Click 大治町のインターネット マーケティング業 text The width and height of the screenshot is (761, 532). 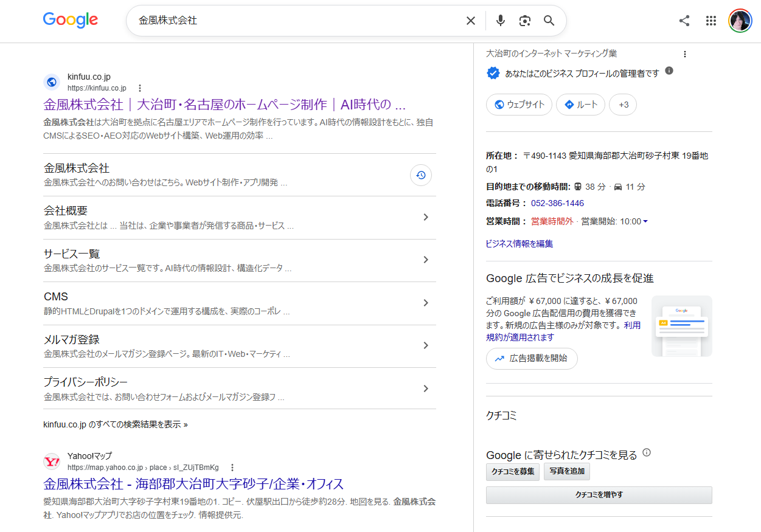click(x=552, y=54)
